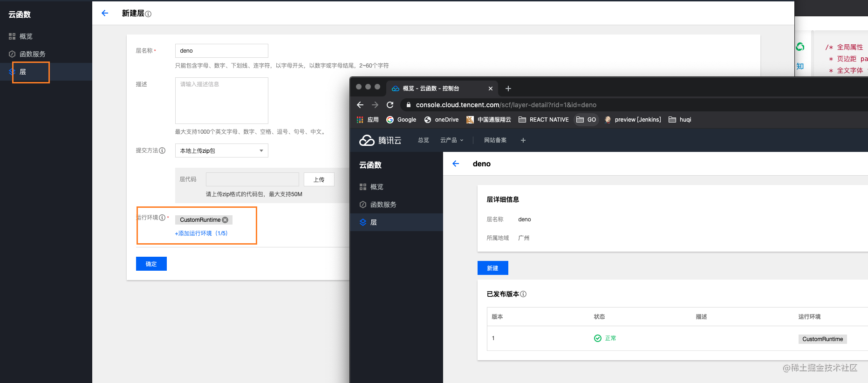Remove the CustomRuntime tag
Screen dimensions: 868x383
[225, 220]
